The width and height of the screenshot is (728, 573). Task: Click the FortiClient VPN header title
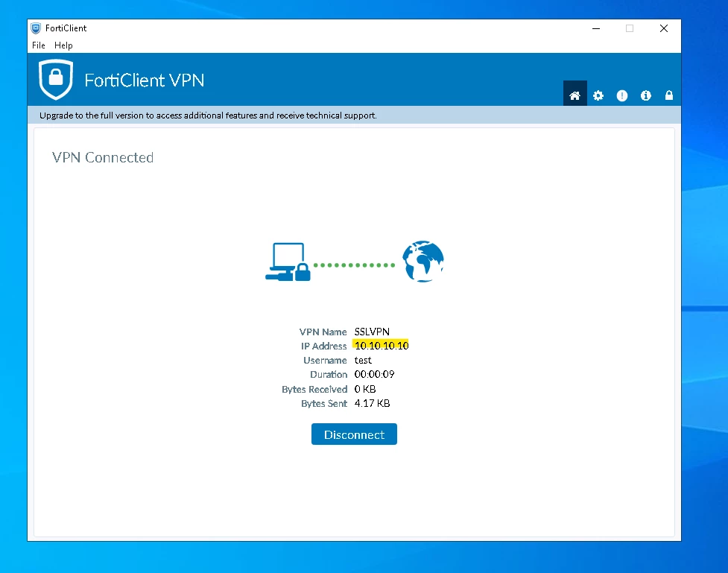click(145, 80)
